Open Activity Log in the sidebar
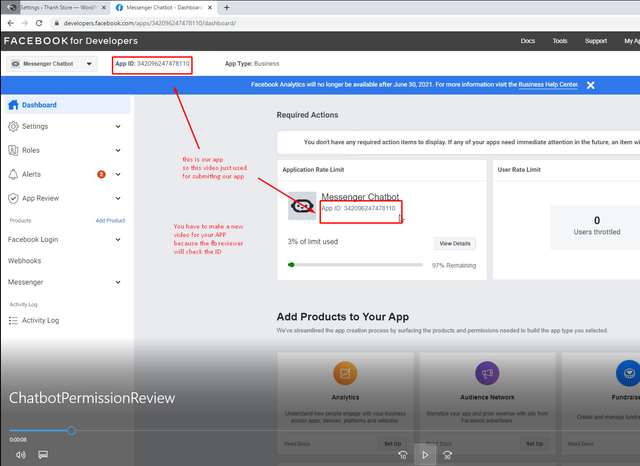This screenshot has height=466, width=640. pyautogui.click(x=40, y=320)
